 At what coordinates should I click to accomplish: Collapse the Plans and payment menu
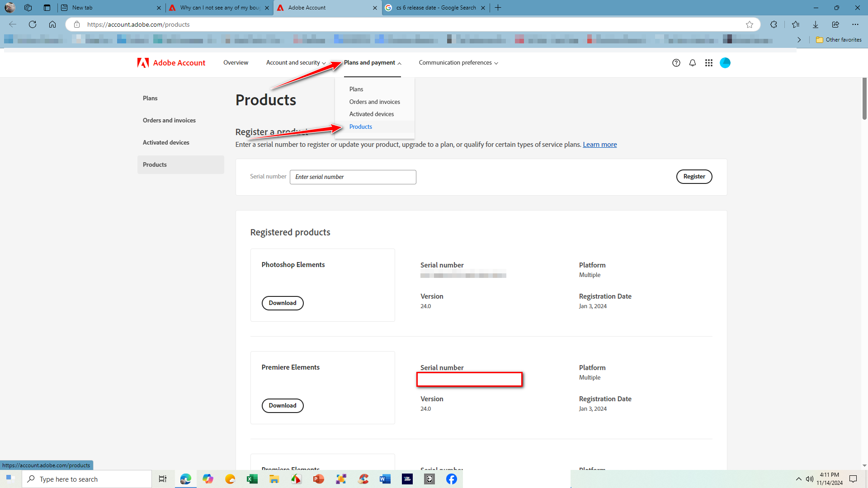click(370, 63)
